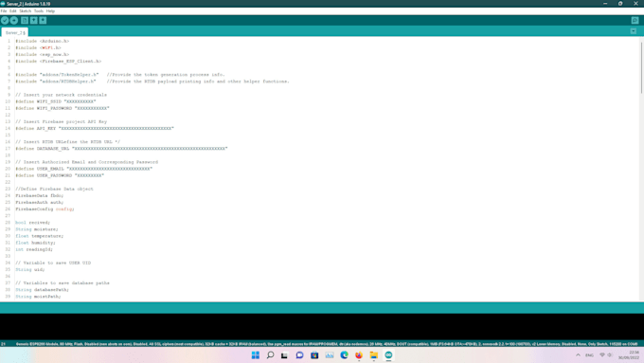This screenshot has height=363, width=644.
Task: Click the 'FirebaseData fbdo;' line
Action: pos(40,195)
